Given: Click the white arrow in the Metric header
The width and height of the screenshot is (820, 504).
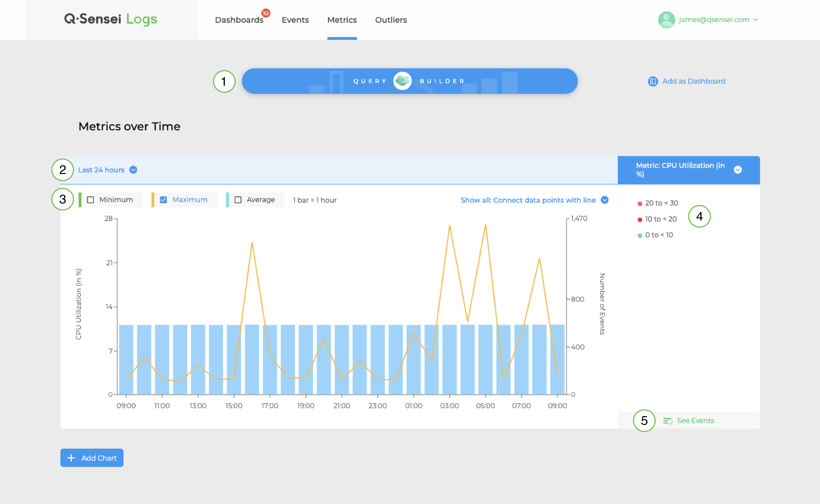Looking at the screenshot, I should (738, 170).
